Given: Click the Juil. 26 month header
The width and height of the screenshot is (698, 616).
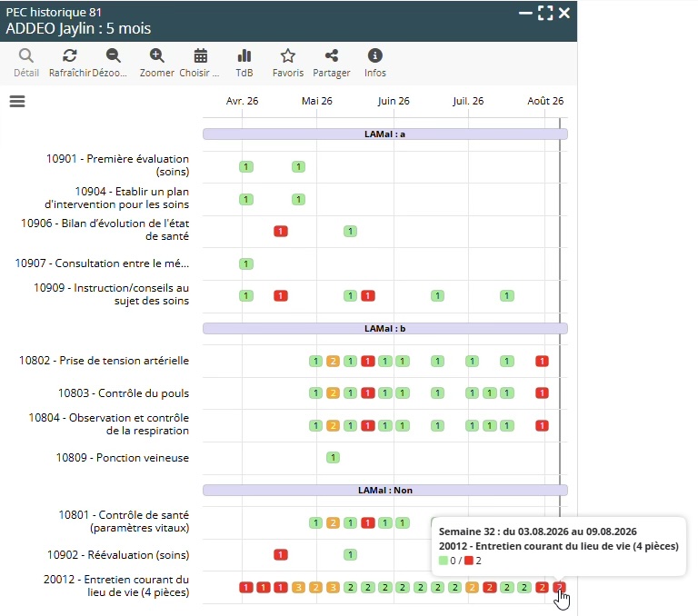Looking at the screenshot, I should pyautogui.click(x=468, y=101).
